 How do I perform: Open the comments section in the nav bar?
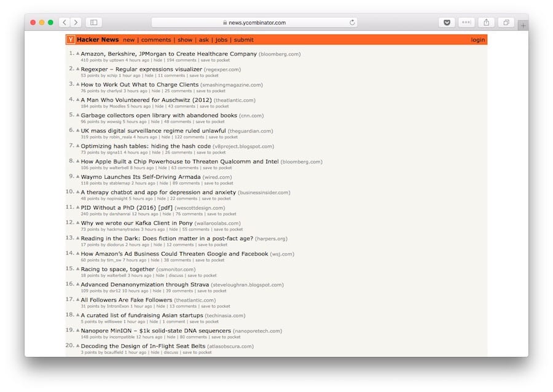[156, 39]
